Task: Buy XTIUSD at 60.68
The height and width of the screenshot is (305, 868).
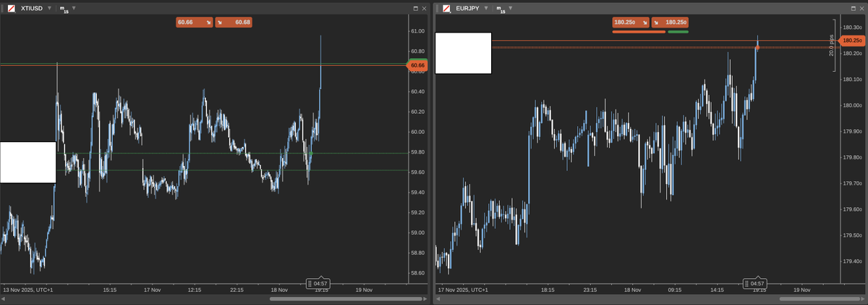Action: tap(234, 22)
